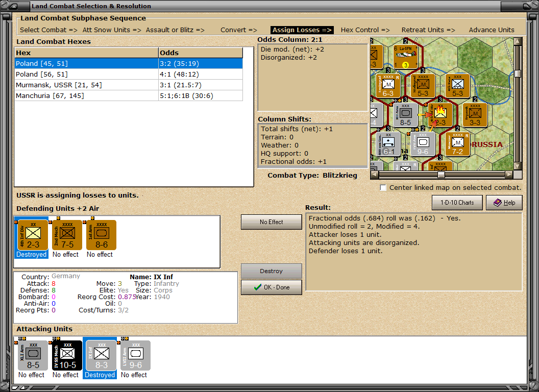Click the 4th Para 5-3 counter on map
Image resolution: width=539 pixels, height=392 pixels.
457,86
